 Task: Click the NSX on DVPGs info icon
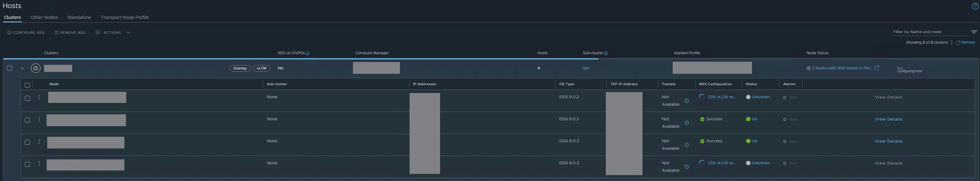pos(307,54)
